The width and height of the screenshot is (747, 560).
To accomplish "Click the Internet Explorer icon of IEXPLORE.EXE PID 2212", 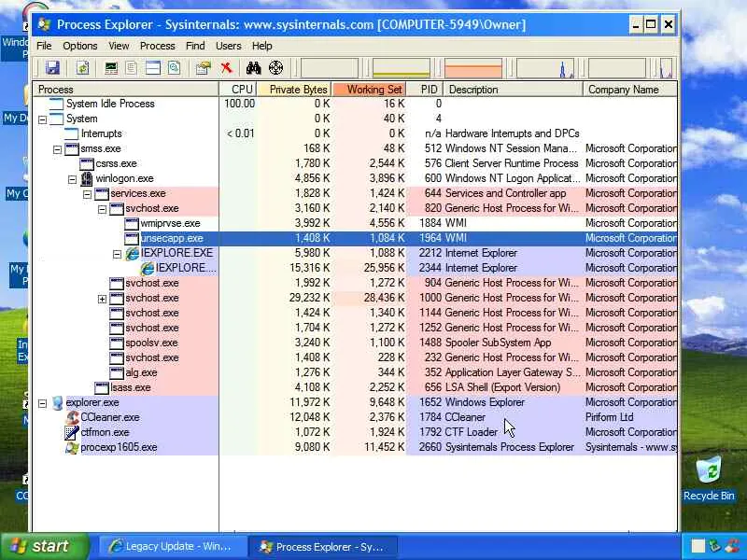I will pos(132,253).
